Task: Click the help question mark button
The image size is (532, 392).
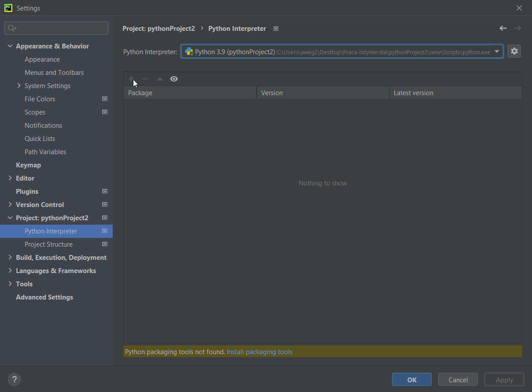Action: pos(14,379)
